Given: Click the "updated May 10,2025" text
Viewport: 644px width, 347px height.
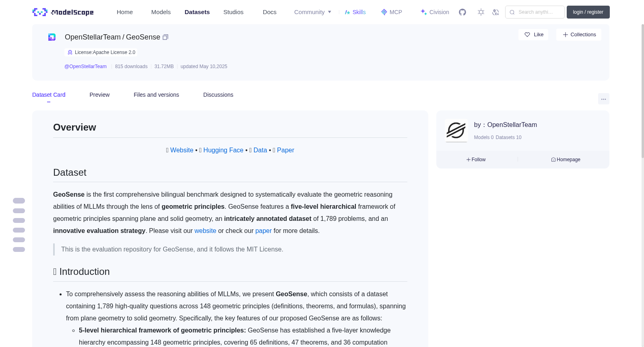Looking at the screenshot, I should (x=204, y=66).
